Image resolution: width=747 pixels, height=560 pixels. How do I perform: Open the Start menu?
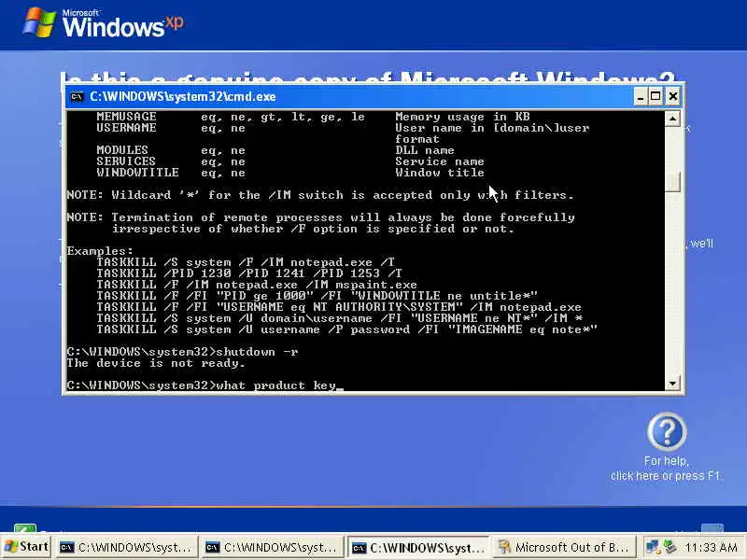tap(27, 547)
